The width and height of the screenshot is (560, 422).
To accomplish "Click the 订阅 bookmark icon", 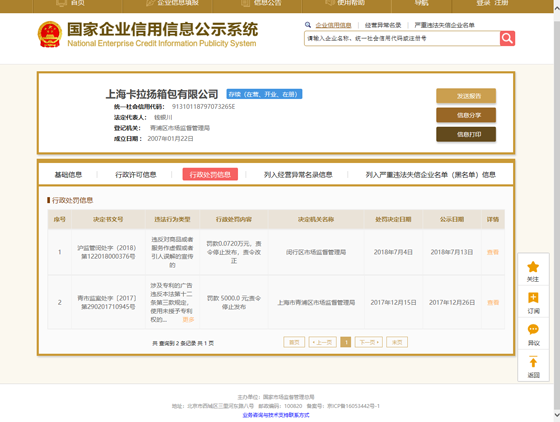I will (533, 298).
